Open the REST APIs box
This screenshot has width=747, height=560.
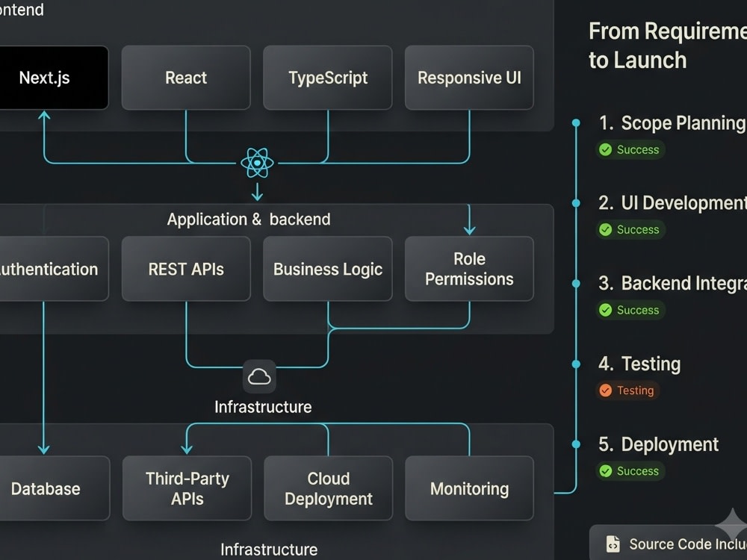[186, 269]
